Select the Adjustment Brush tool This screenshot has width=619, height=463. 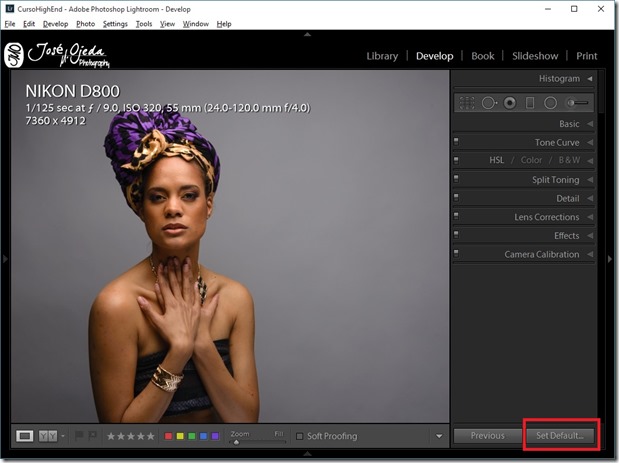[578, 103]
